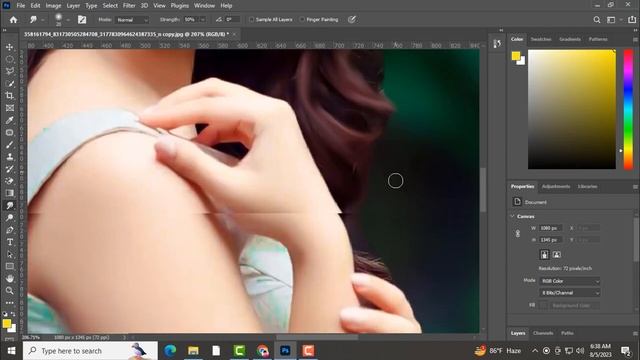
Task: Select the Healing Brush tool
Action: (9, 132)
